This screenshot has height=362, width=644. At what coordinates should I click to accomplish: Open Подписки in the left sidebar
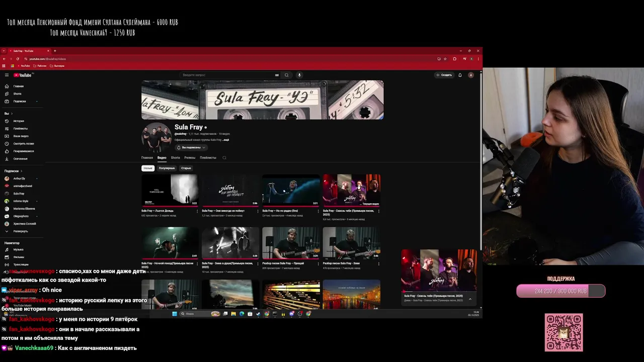click(20, 101)
